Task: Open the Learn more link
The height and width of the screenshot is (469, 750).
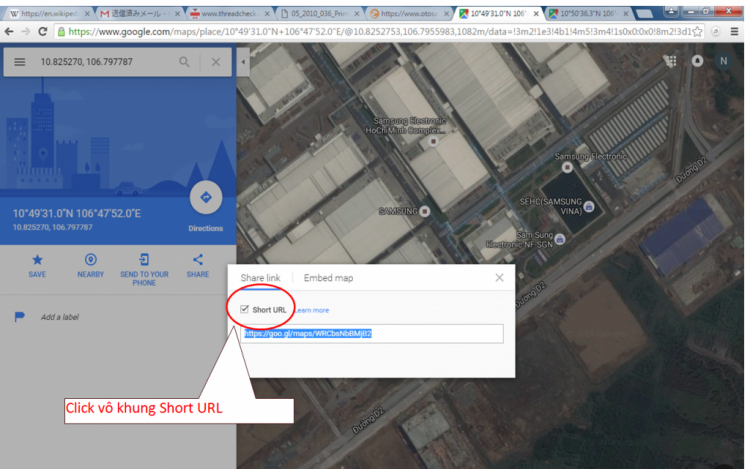Action: tap(312, 310)
